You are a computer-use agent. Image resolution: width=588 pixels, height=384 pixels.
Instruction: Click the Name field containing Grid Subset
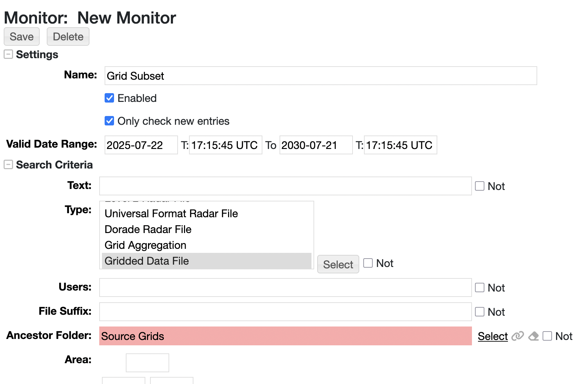click(x=320, y=76)
